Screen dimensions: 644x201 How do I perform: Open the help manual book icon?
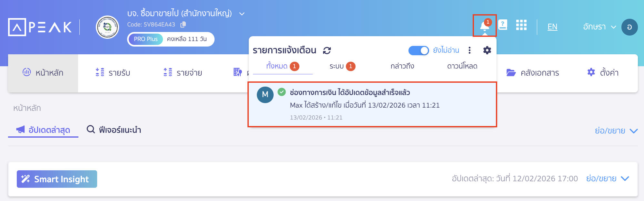pos(503,25)
